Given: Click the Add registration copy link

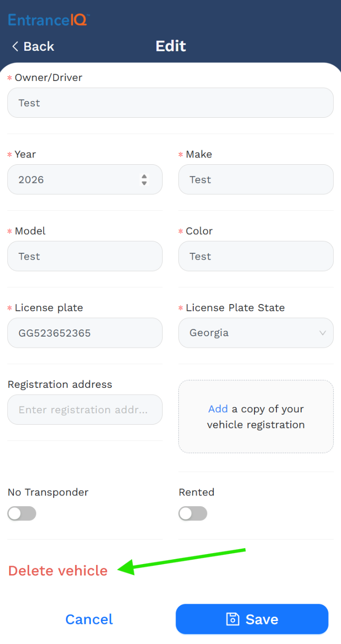Looking at the screenshot, I should point(218,409).
